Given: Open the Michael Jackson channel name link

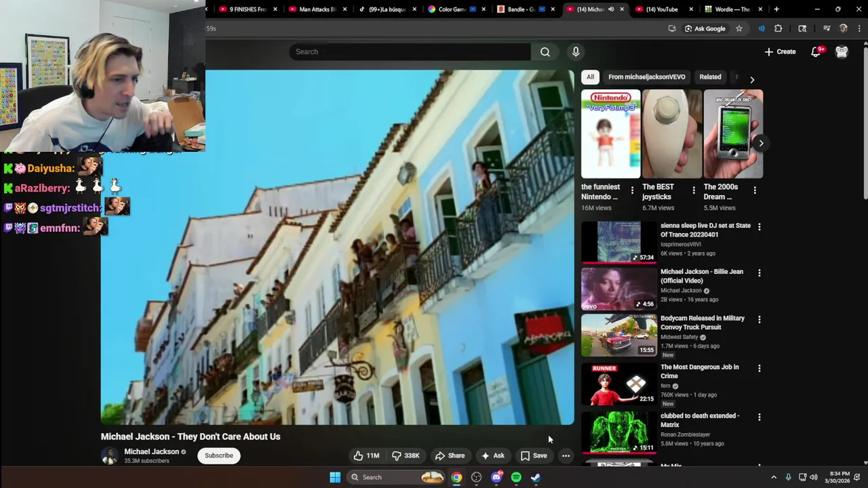Looking at the screenshot, I should [x=151, y=451].
